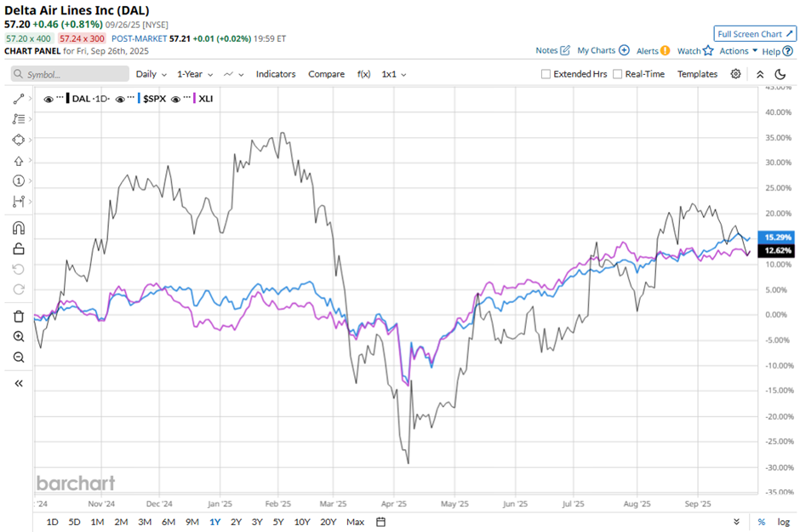Viewport: 800px width, 532px height.
Task: Collapse the chart header with double chevron
Action: click(760, 74)
